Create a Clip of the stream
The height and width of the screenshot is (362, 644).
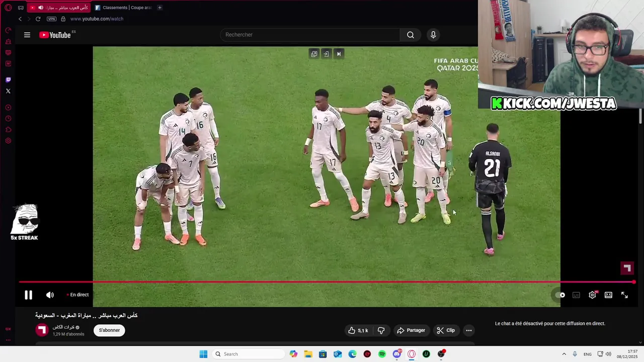pos(446,330)
